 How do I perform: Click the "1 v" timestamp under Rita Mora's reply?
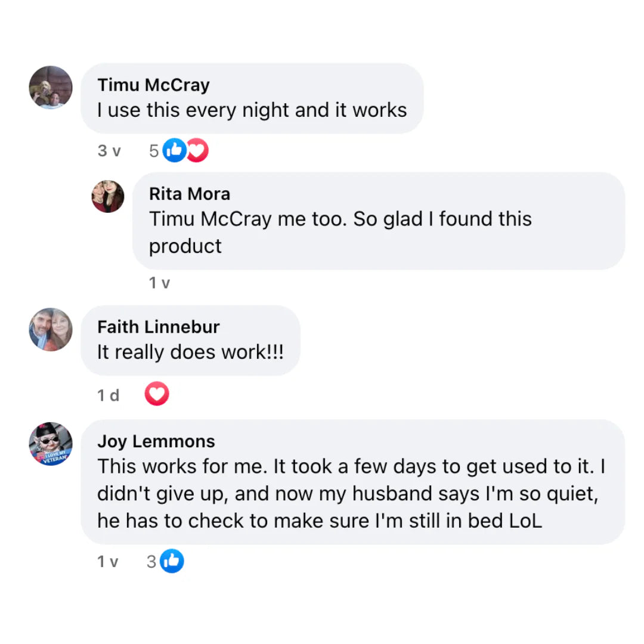click(159, 283)
